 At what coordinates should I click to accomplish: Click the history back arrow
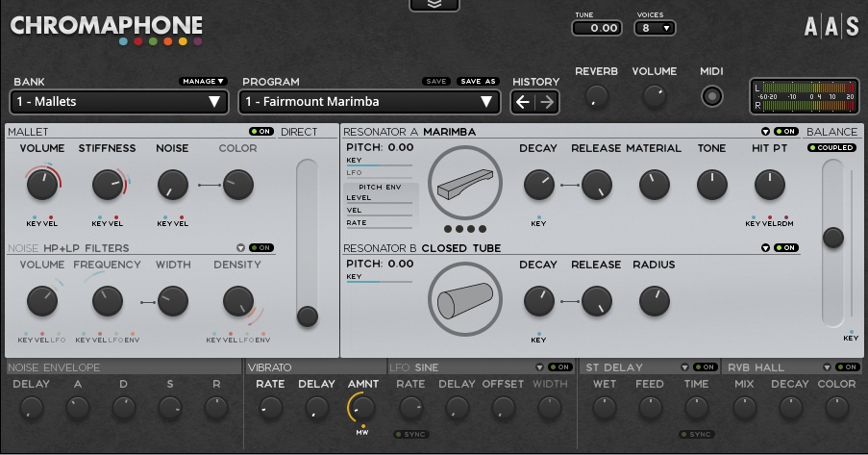(x=523, y=102)
